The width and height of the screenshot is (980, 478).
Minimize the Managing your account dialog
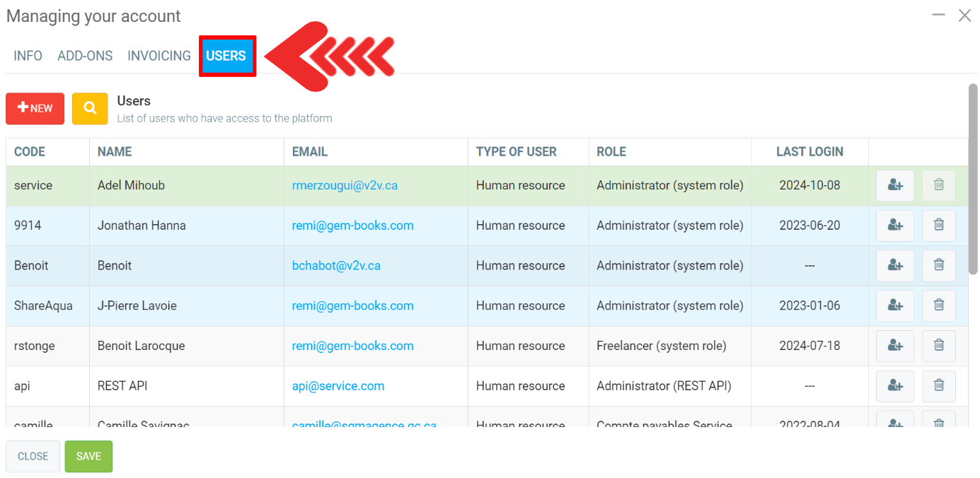click(x=938, y=16)
